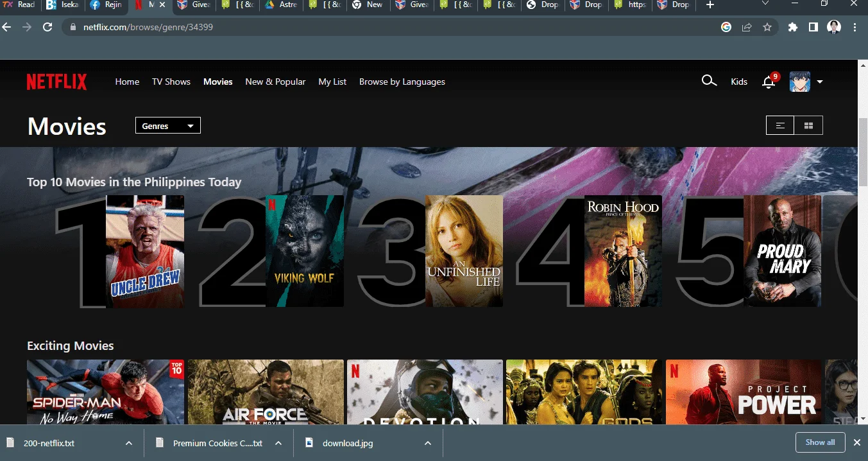Open Proud Mary movie poster

(783, 251)
